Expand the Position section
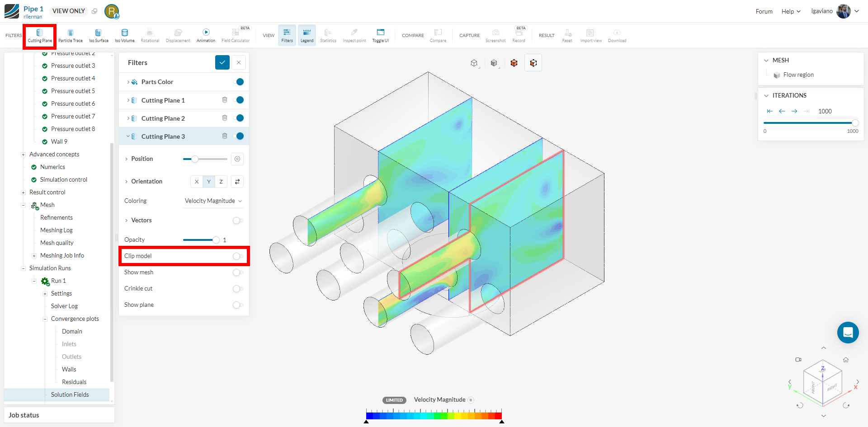Viewport: 868px width, 427px height. click(x=126, y=159)
